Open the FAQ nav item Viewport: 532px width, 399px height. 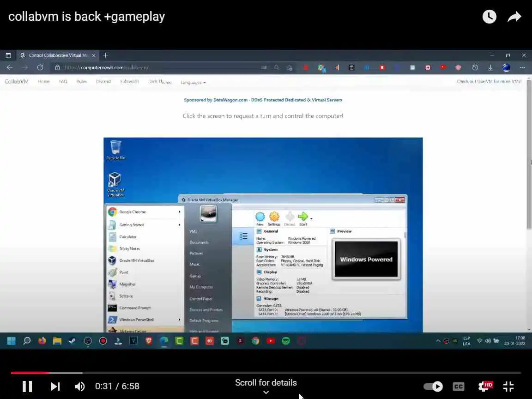[63, 81]
